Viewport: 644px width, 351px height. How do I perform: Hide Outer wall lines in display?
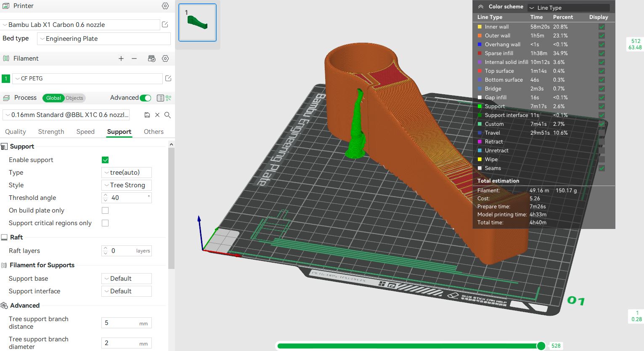click(x=602, y=35)
